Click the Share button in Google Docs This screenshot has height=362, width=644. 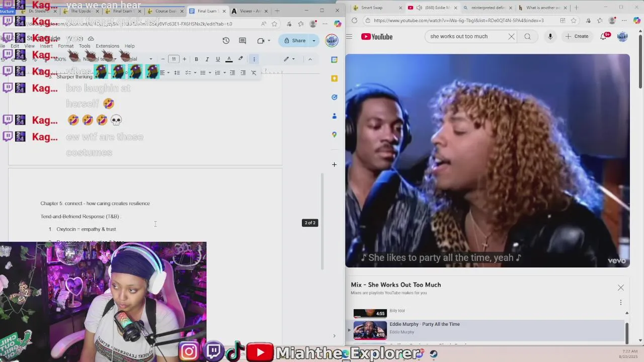294,41
